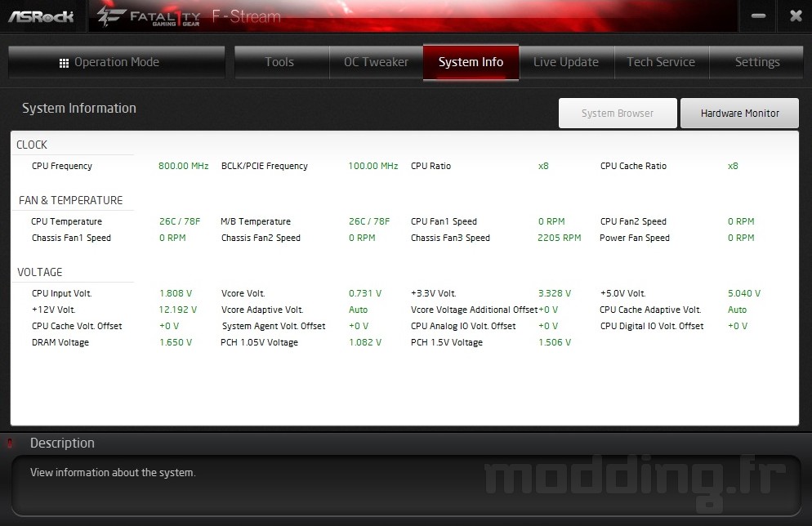Image resolution: width=812 pixels, height=526 pixels.
Task: Click the M/B Temperature label
Action: pyautogui.click(x=256, y=221)
